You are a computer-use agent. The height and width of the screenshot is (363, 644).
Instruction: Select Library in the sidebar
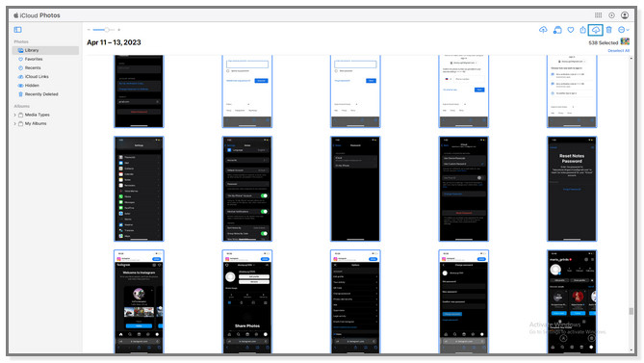[x=45, y=50]
